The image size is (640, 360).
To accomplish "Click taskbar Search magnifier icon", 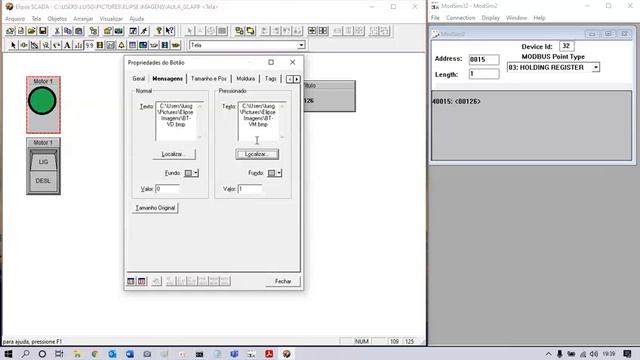I will 25,354.
